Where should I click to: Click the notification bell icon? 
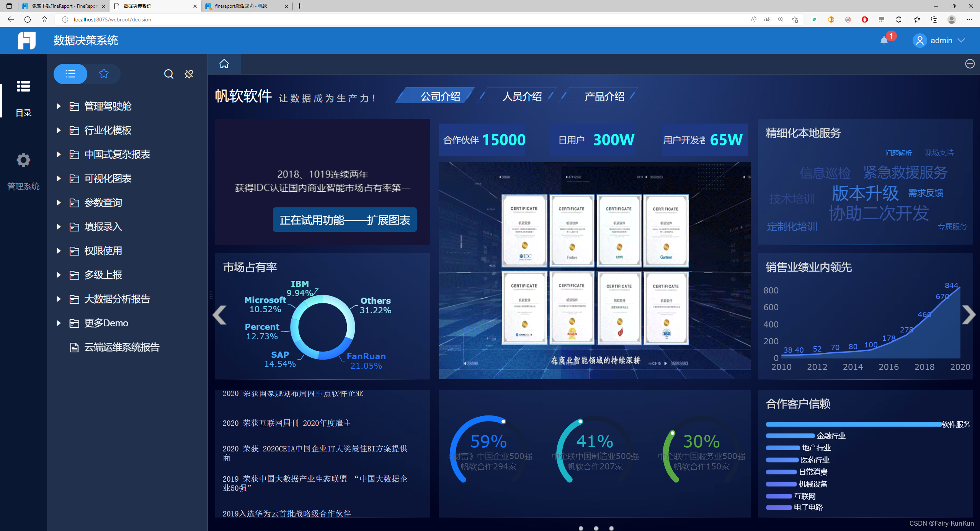tap(884, 41)
